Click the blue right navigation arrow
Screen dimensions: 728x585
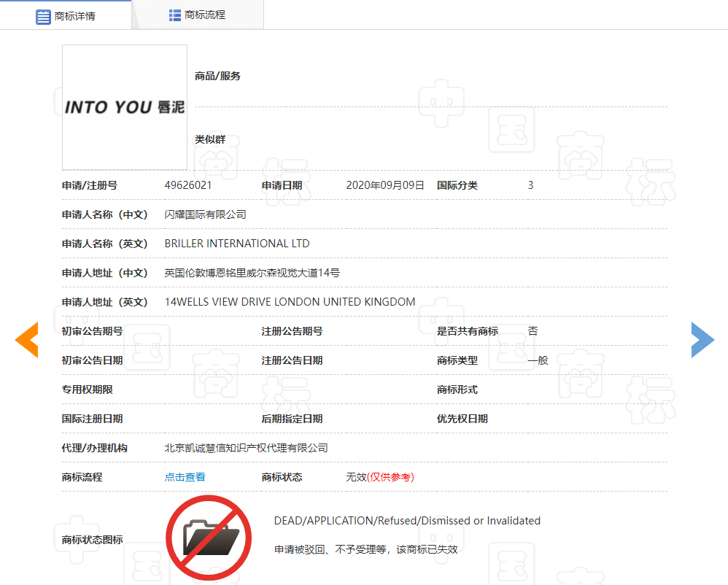tap(702, 339)
